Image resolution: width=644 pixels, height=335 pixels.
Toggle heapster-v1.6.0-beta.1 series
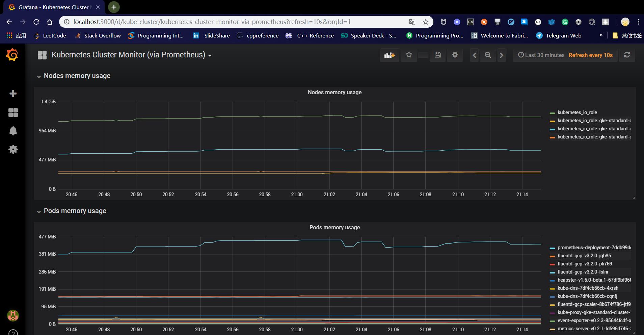594,280
